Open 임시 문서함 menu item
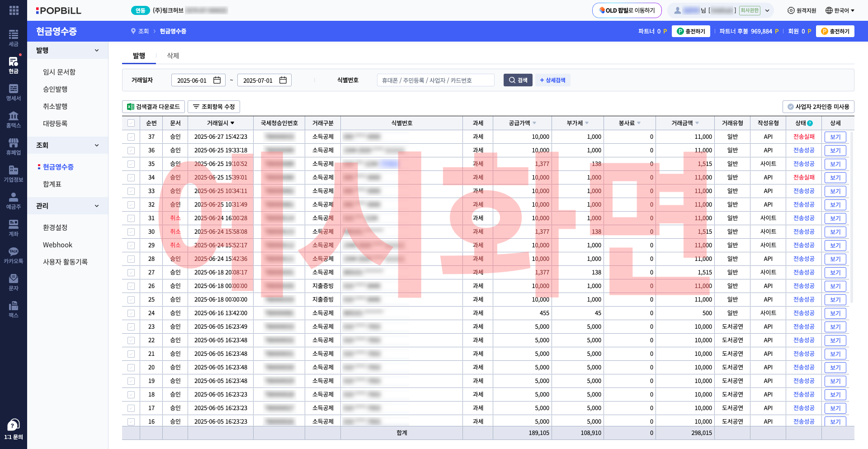 (59, 72)
